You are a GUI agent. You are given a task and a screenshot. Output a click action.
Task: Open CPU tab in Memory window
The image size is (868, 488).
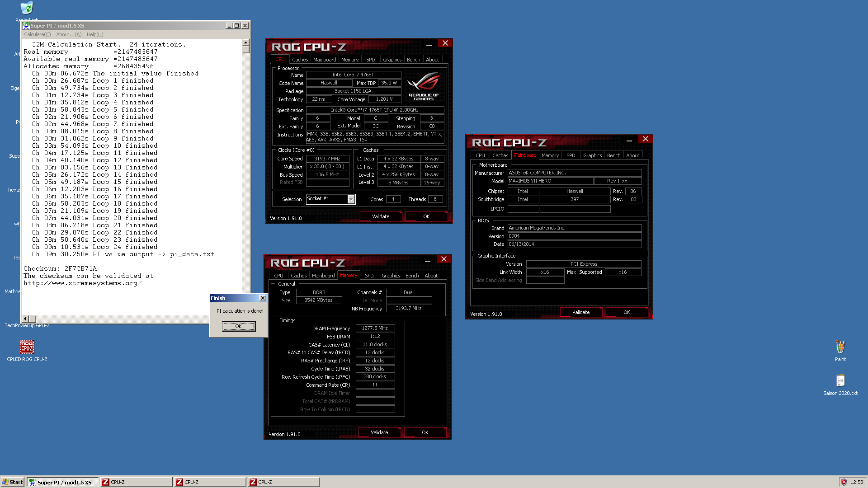tap(278, 276)
